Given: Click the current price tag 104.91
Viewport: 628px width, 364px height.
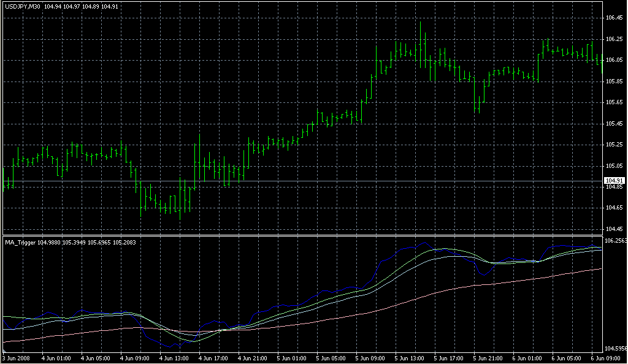Looking at the screenshot, I should pos(614,181).
